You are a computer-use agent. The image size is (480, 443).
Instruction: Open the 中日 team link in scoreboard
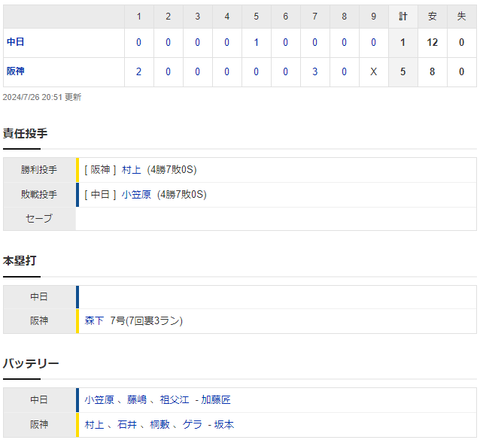click(15, 42)
